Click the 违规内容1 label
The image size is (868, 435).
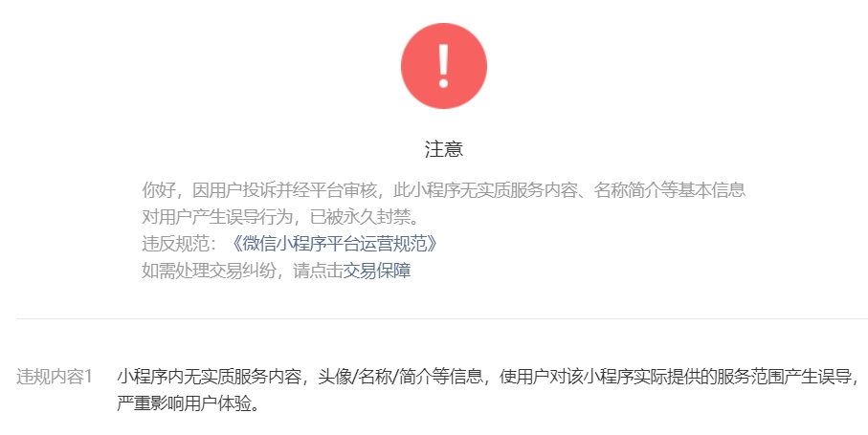pos(55,377)
